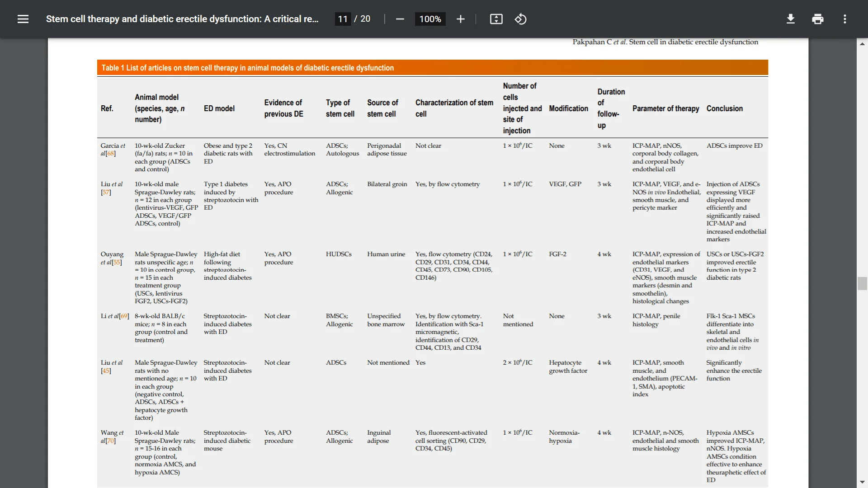This screenshot has width=868, height=488.
Task: Click 'Parameter of therapy' header
Action: pyautogui.click(x=665, y=108)
